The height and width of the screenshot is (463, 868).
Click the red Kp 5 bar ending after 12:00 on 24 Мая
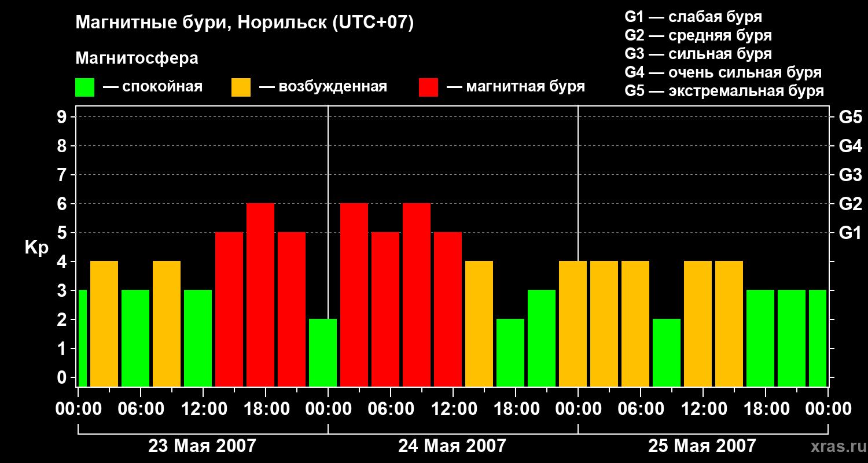point(448,310)
